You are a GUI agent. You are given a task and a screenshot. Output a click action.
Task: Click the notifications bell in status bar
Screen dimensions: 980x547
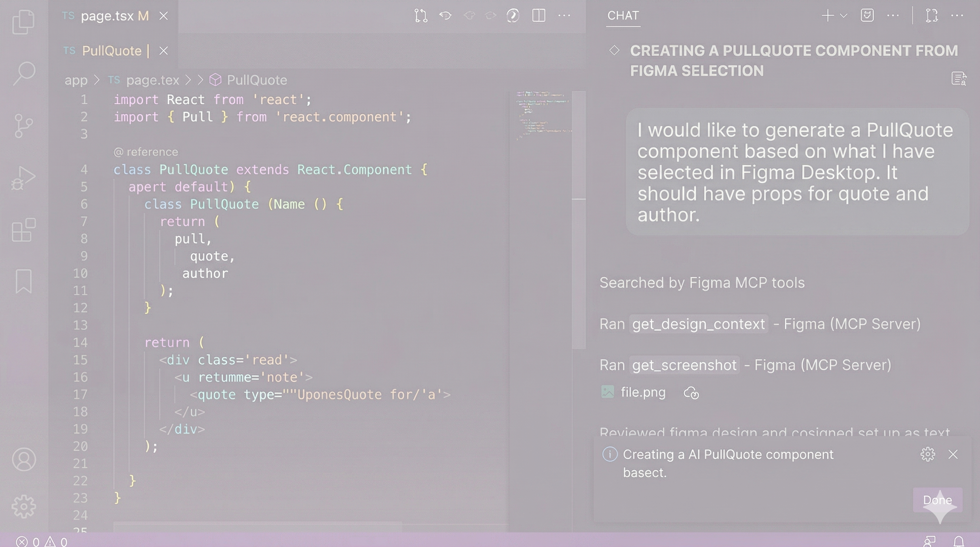click(x=958, y=541)
